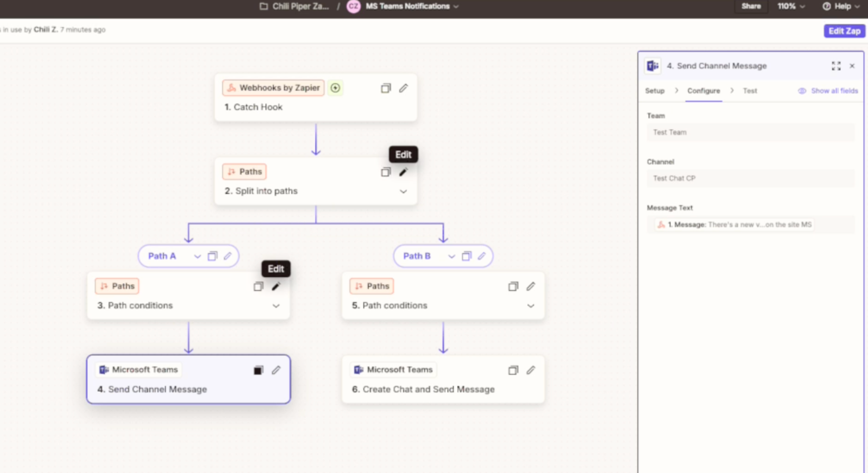Switch to the Test tab
The image size is (868, 473).
tap(750, 91)
